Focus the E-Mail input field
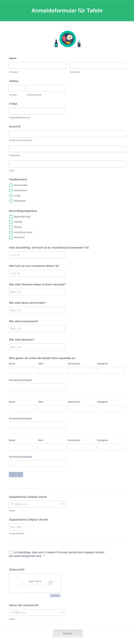 [x=36, y=111]
